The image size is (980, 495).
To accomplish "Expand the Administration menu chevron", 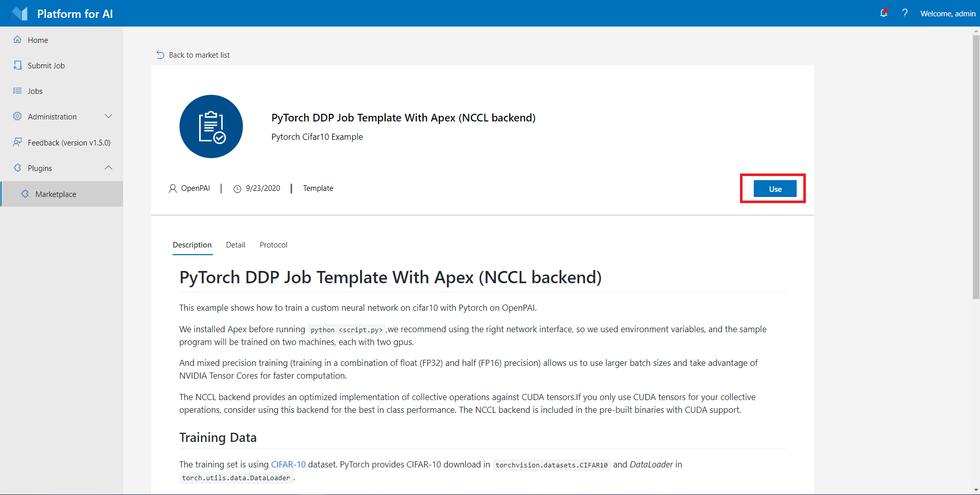I will pyautogui.click(x=108, y=116).
